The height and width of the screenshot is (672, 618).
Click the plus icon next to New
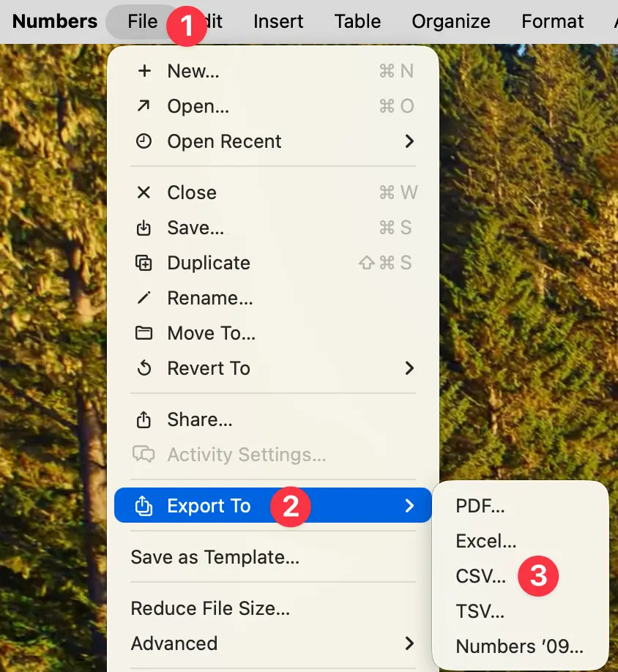coord(144,71)
